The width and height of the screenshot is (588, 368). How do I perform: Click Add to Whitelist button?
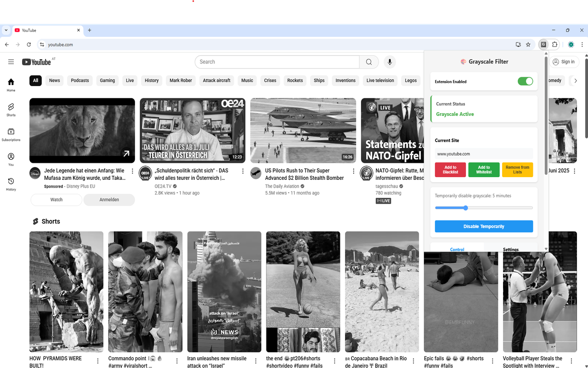pyautogui.click(x=484, y=170)
